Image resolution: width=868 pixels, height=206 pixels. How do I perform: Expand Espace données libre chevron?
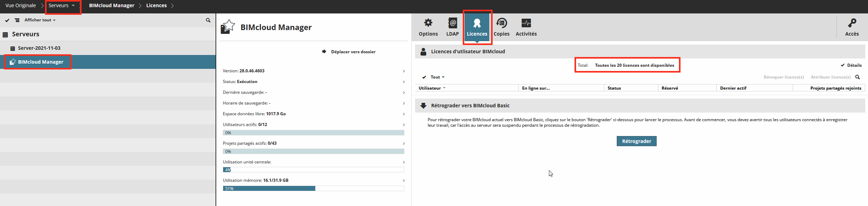(x=404, y=114)
